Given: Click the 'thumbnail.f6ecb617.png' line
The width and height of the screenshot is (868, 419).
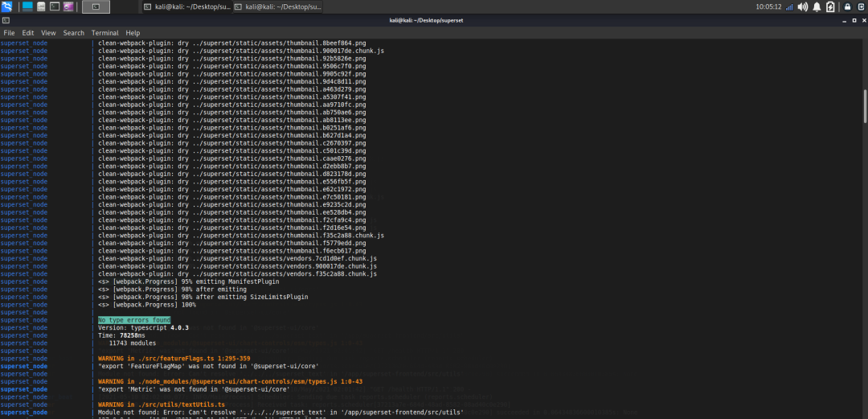Looking at the screenshot, I should [232, 250].
